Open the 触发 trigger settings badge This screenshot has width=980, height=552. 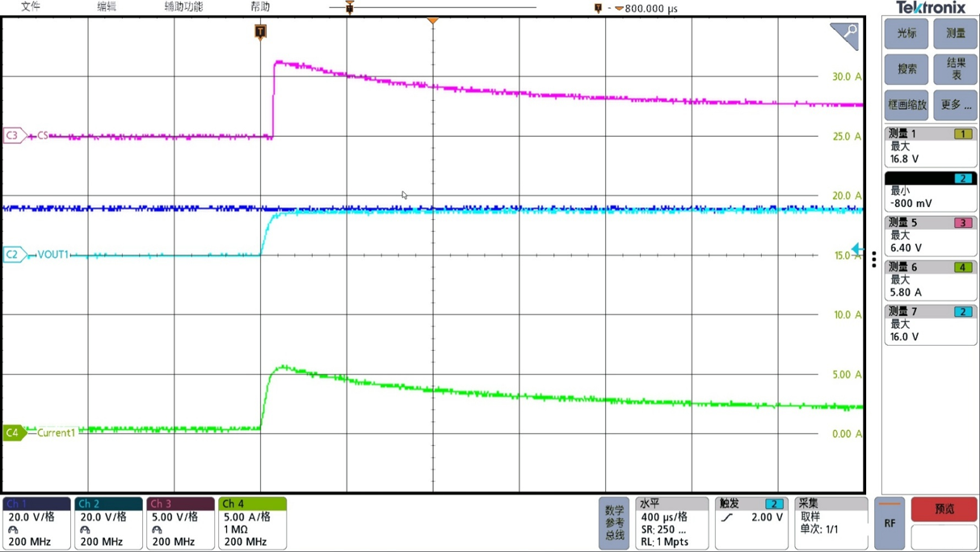pos(751,523)
